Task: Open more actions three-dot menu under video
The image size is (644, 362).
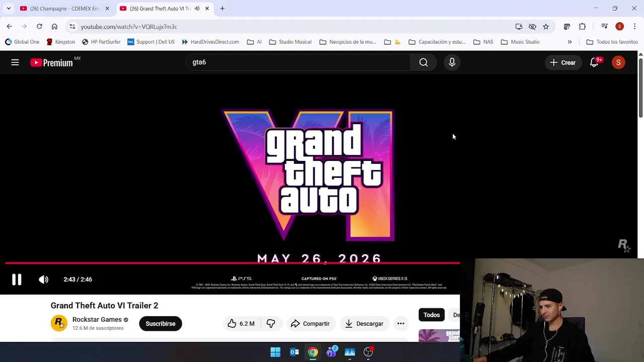Action: [x=400, y=324]
